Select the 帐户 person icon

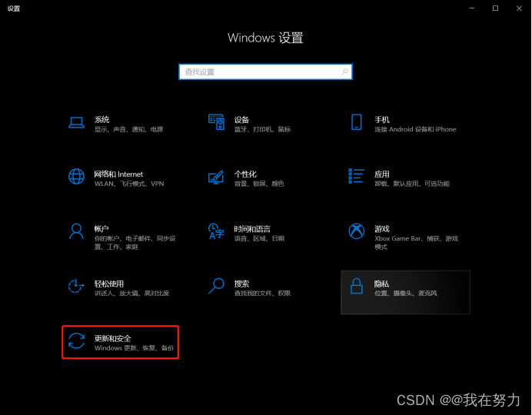[x=76, y=231]
